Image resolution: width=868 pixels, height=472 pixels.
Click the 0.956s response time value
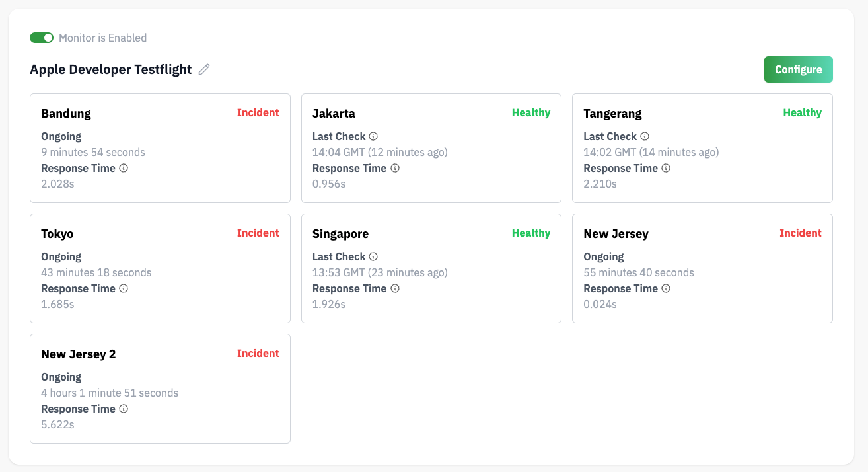[x=329, y=184]
